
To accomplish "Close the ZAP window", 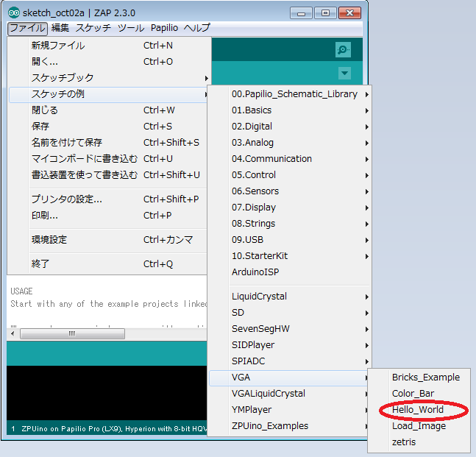I will (349, 13).
